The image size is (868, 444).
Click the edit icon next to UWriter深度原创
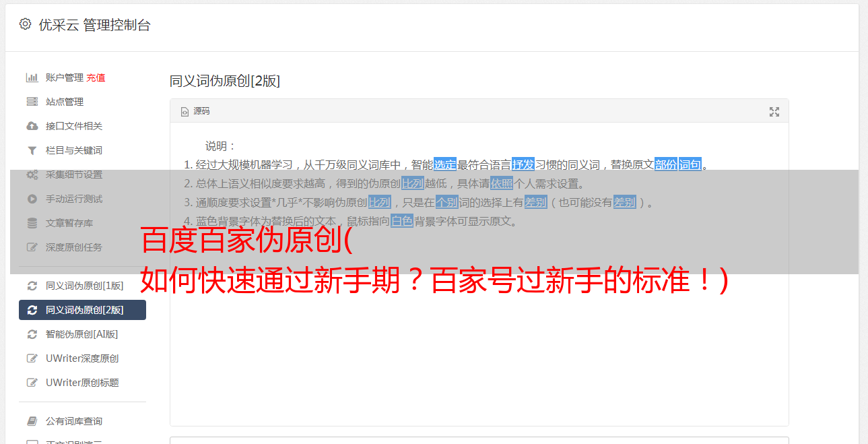pos(32,358)
